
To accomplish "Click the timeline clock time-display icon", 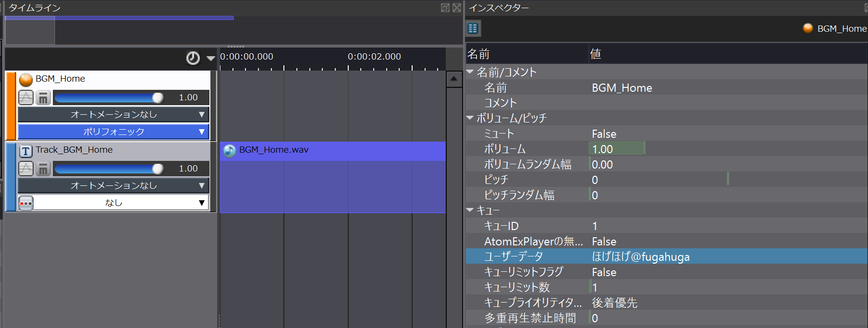I will click(193, 58).
